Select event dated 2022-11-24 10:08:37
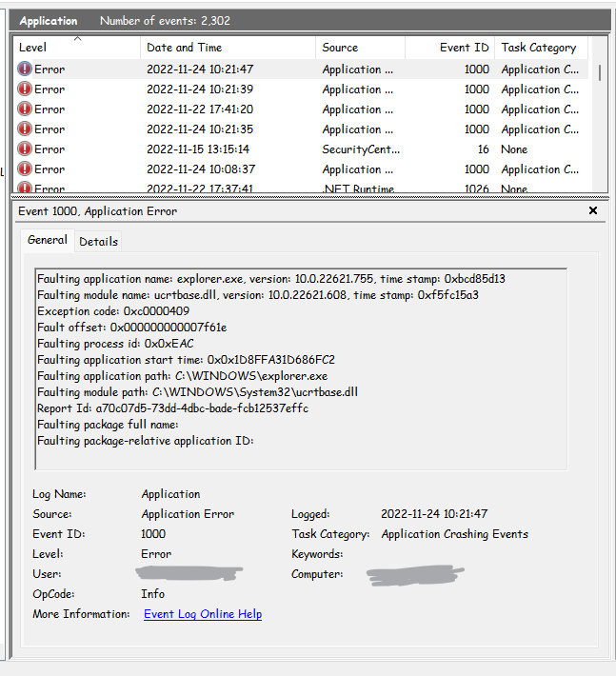 pos(301,169)
